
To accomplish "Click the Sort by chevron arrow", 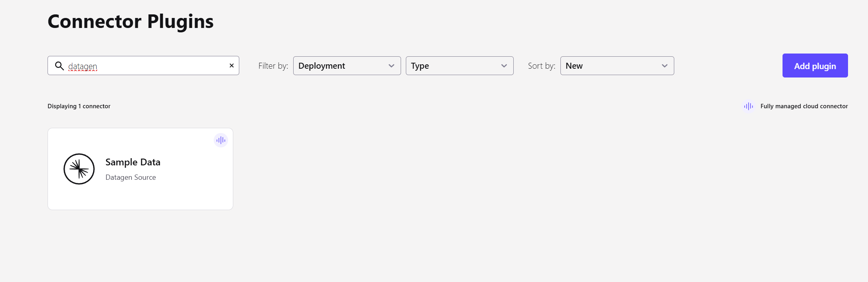I will click(665, 66).
